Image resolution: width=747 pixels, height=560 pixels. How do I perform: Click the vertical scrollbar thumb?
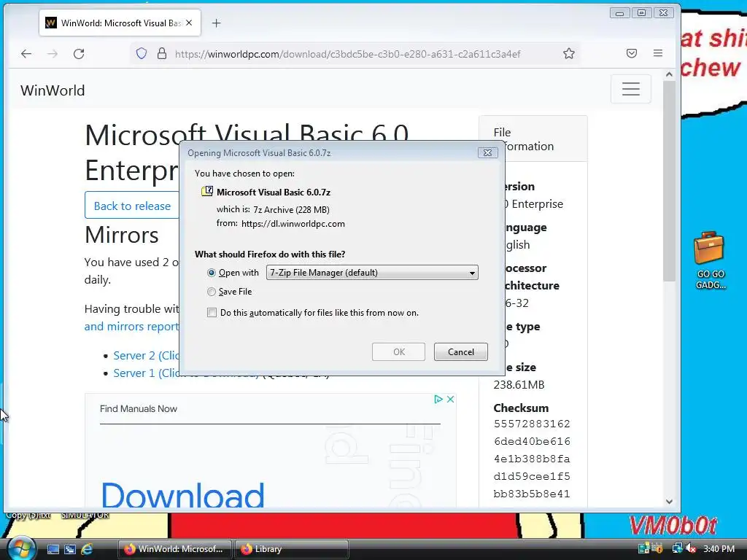coord(669,181)
